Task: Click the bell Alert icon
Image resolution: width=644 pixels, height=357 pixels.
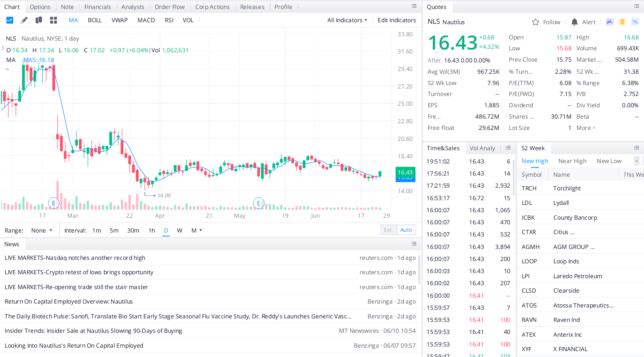Action: (574, 22)
